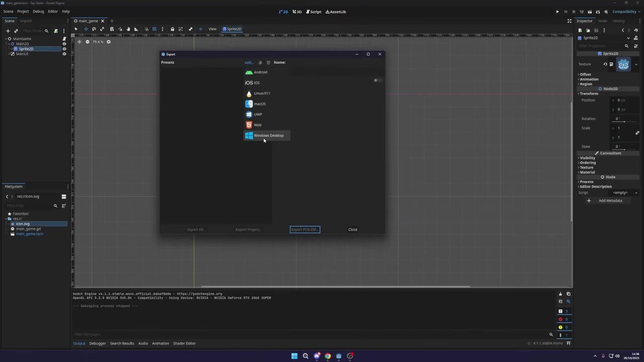The height and width of the screenshot is (362, 644).
Task: Hide the Sprite2D node in scene tree
Action: pos(64,49)
